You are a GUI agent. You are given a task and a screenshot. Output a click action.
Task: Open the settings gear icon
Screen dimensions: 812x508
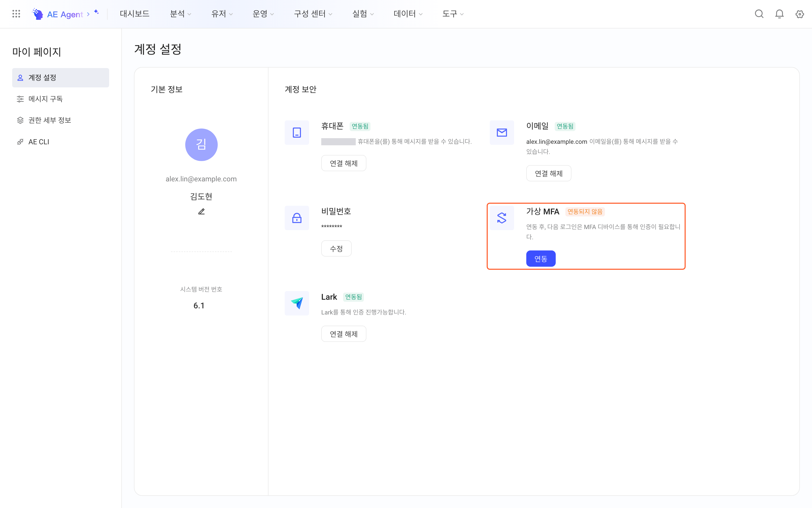pos(800,14)
